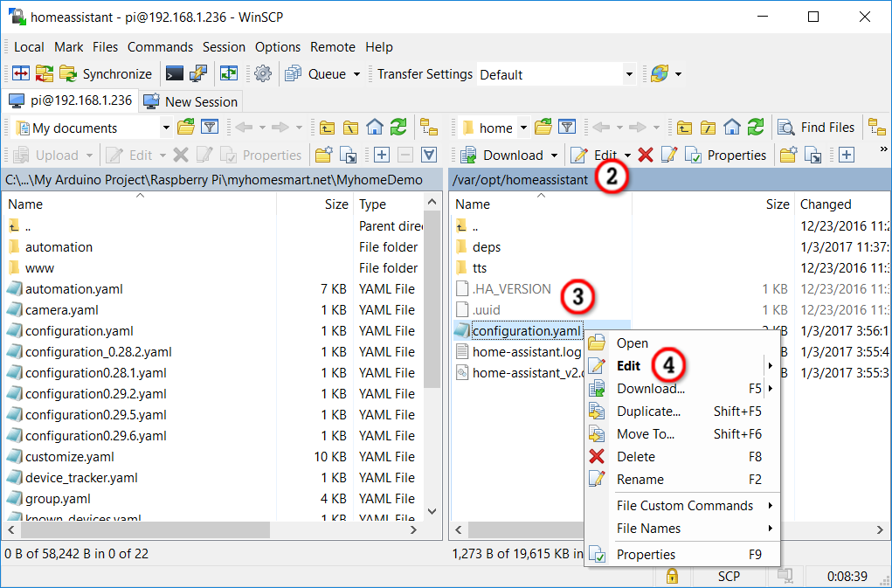Screen dimensions: 892x588
Task: Click the Compare Directories toolbar icon
Action: pyautogui.click(x=21, y=74)
